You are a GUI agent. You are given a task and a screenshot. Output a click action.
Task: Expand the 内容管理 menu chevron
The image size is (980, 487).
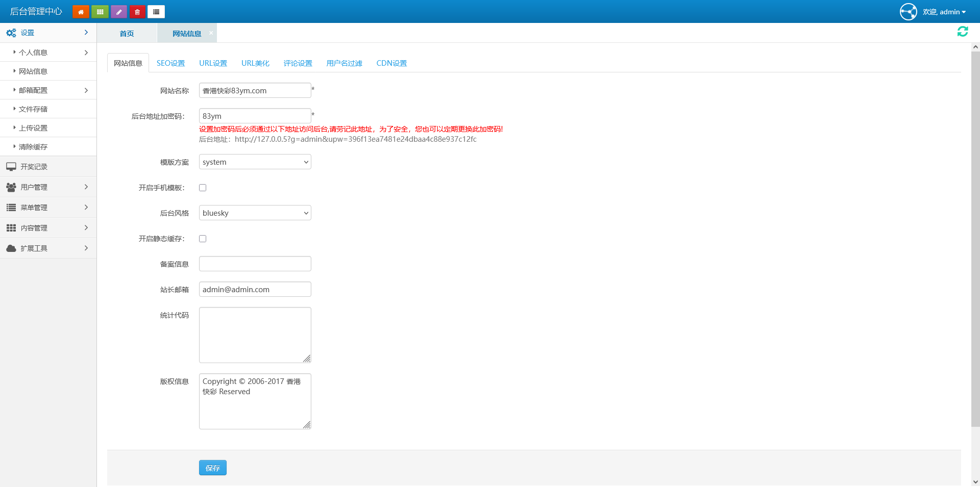(x=86, y=228)
